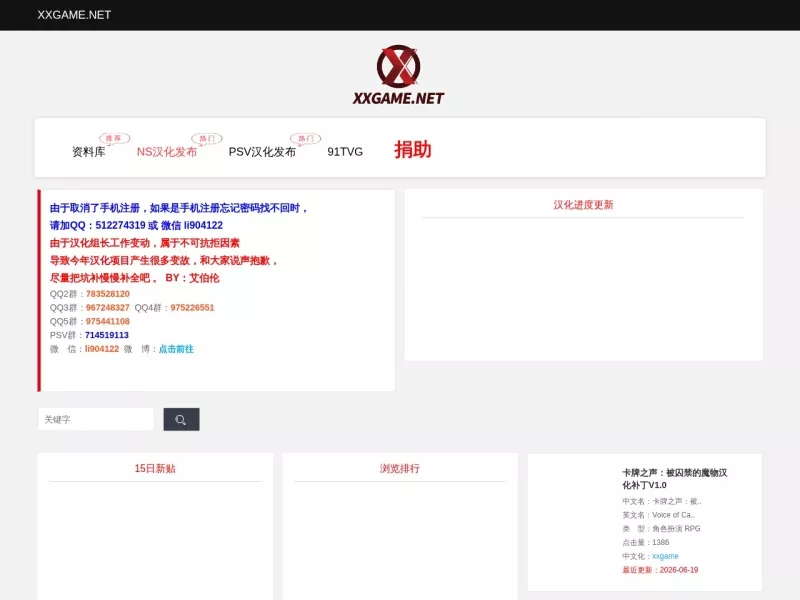Click the 热门 badge above PSV汉化发布
This screenshot has width=800, height=600.
306,138
